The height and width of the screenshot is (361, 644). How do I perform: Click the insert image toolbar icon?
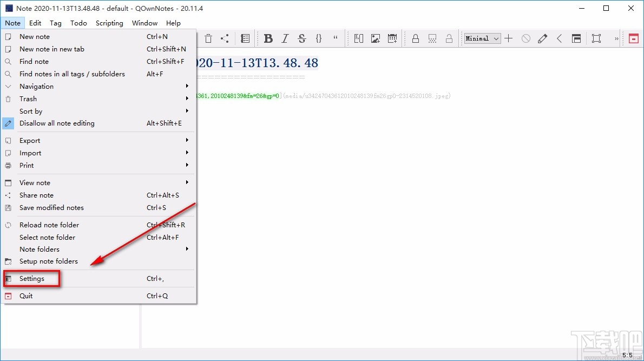376,38
